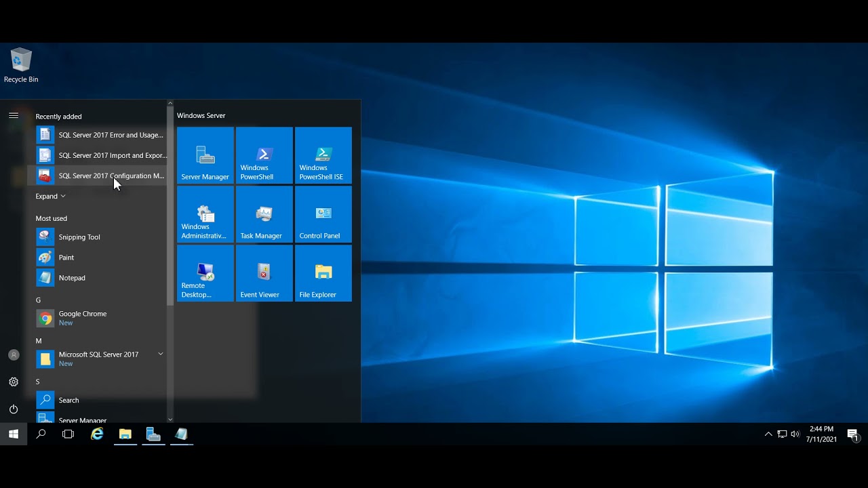Image resolution: width=868 pixels, height=488 pixels.
Task: Launch the Task Manager tile
Action: (264, 214)
